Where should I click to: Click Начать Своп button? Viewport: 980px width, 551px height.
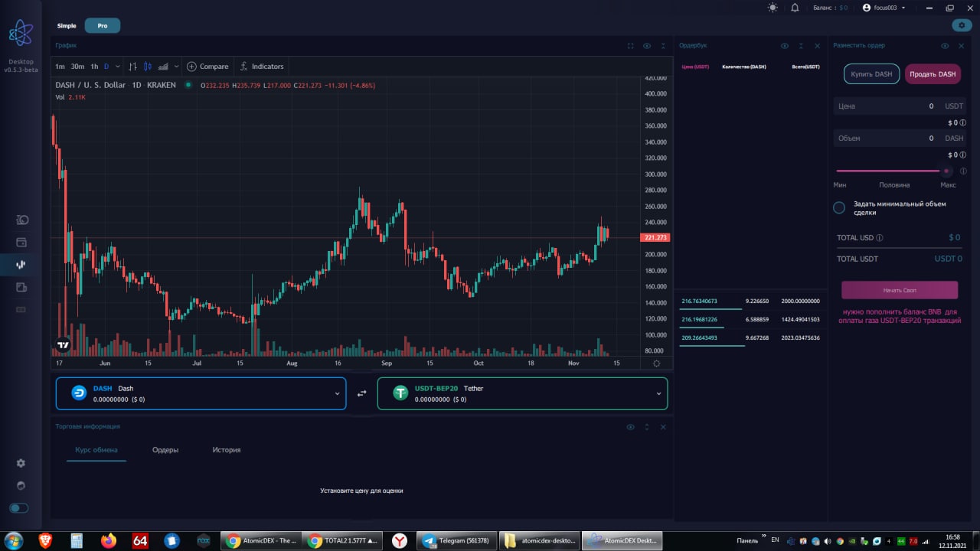pyautogui.click(x=900, y=290)
